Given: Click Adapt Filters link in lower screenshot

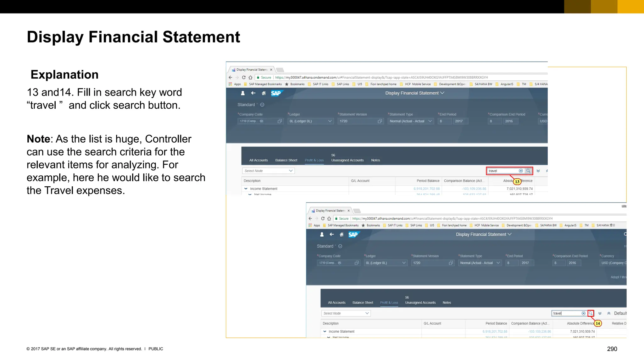Looking at the screenshot, I should [x=618, y=277].
